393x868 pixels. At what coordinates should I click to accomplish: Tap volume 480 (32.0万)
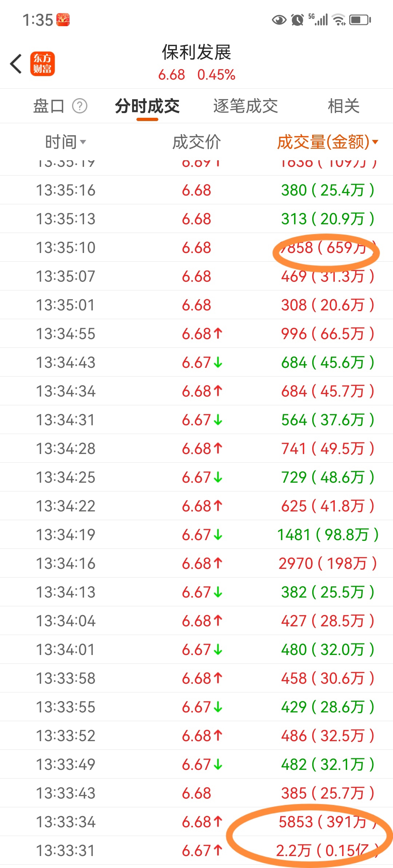(328, 650)
